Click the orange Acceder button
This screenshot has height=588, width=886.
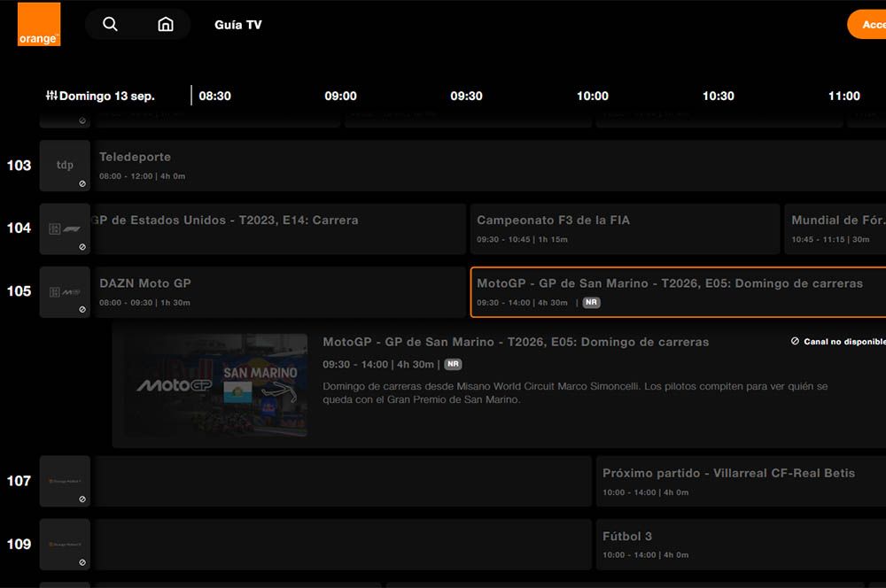867,24
